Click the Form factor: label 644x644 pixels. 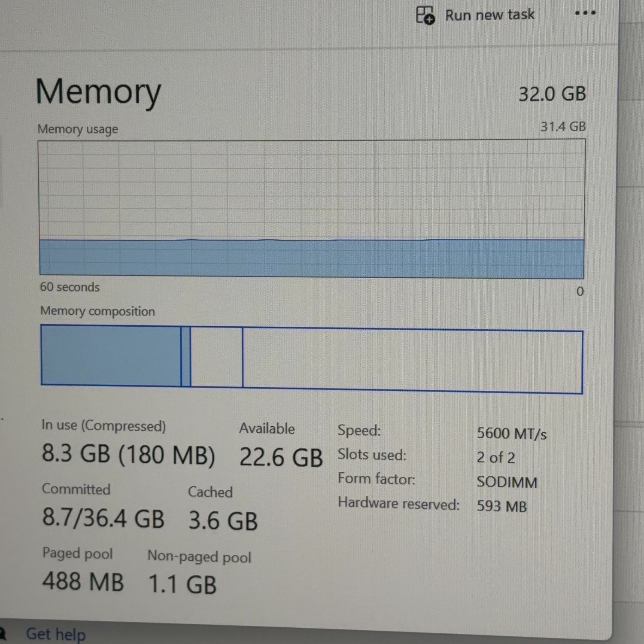[376, 478]
